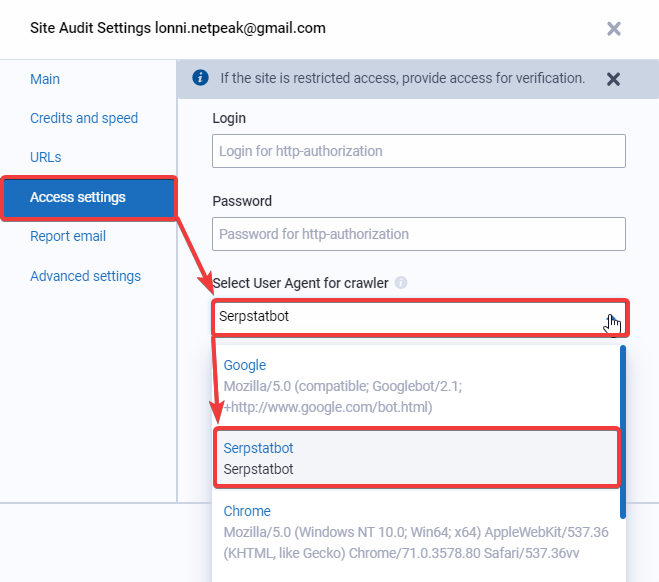Focus the Password for http-authorization field
This screenshot has width=659, height=582.
[x=419, y=234]
